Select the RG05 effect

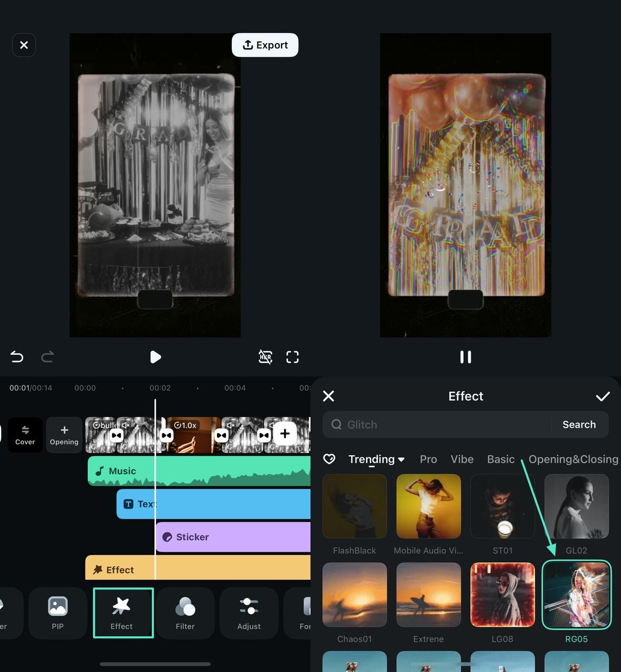[576, 595]
